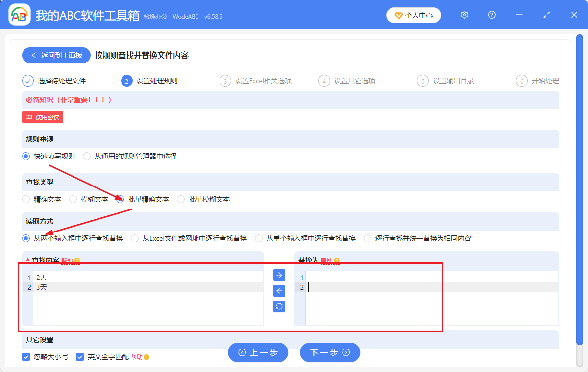Screen dimensions: 588x372
Task: Open the 帮助 link beside 查找内容
Action: [66, 259]
